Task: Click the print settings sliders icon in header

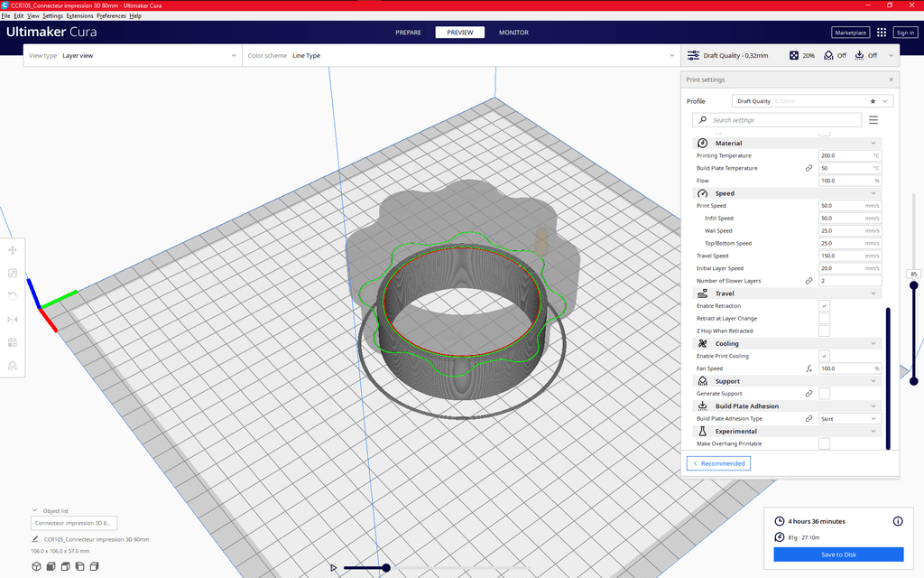Action: (x=694, y=55)
